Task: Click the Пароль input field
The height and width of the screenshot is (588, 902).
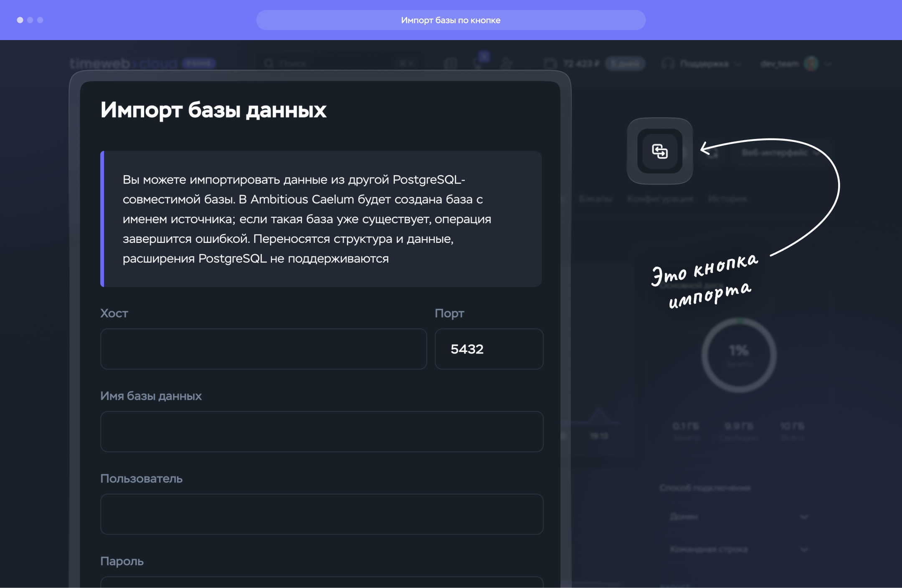Action: click(322, 582)
